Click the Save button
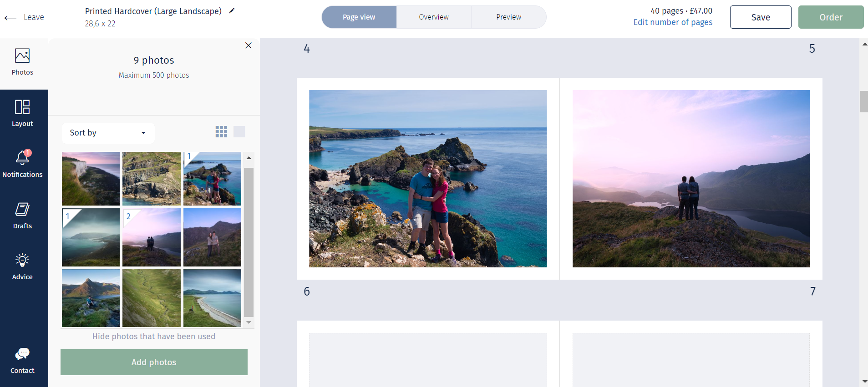The height and width of the screenshot is (387, 868). click(x=761, y=17)
